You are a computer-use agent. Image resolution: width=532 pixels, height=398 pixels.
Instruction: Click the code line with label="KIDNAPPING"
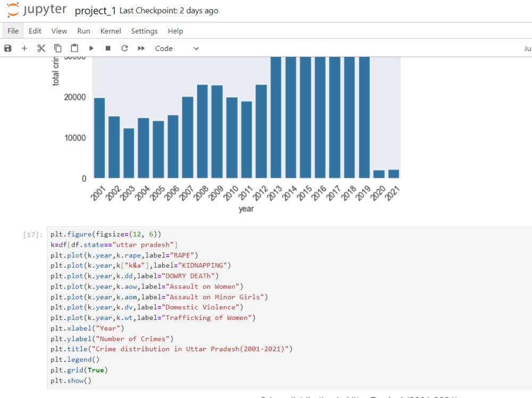point(141,266)
